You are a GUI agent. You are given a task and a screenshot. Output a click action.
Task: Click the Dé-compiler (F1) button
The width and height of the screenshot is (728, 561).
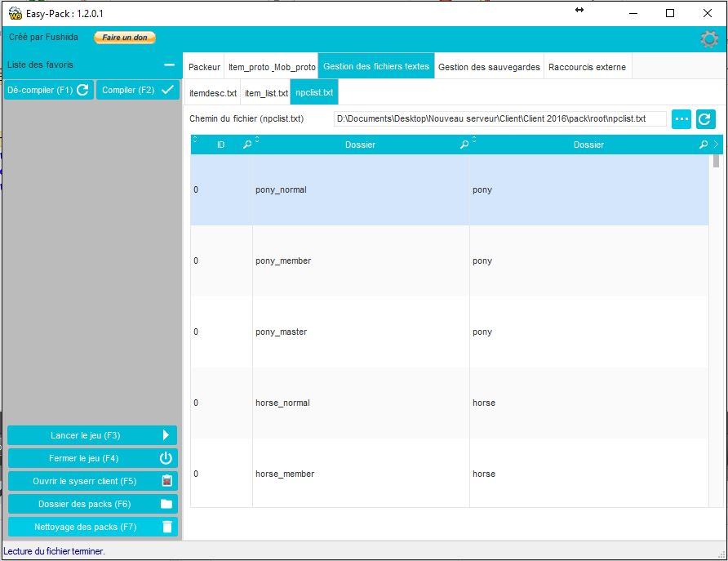pyautogui.click(x=49, y=90)
